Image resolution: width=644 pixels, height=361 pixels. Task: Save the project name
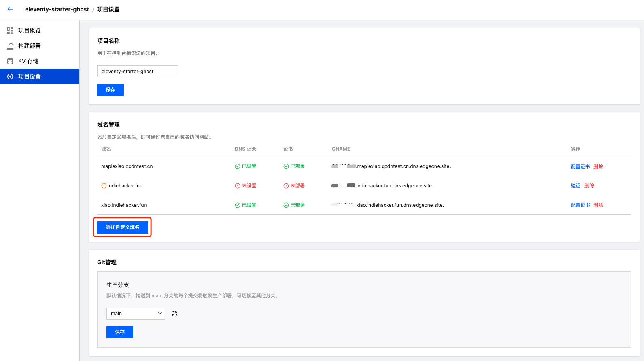point(110,90)
